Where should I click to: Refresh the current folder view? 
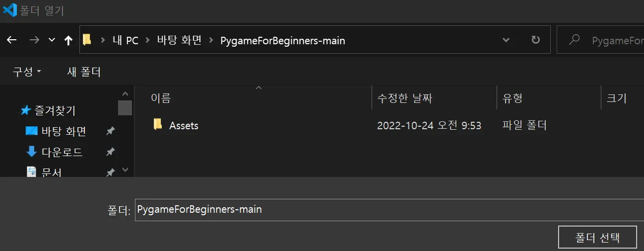coord(536,40)
